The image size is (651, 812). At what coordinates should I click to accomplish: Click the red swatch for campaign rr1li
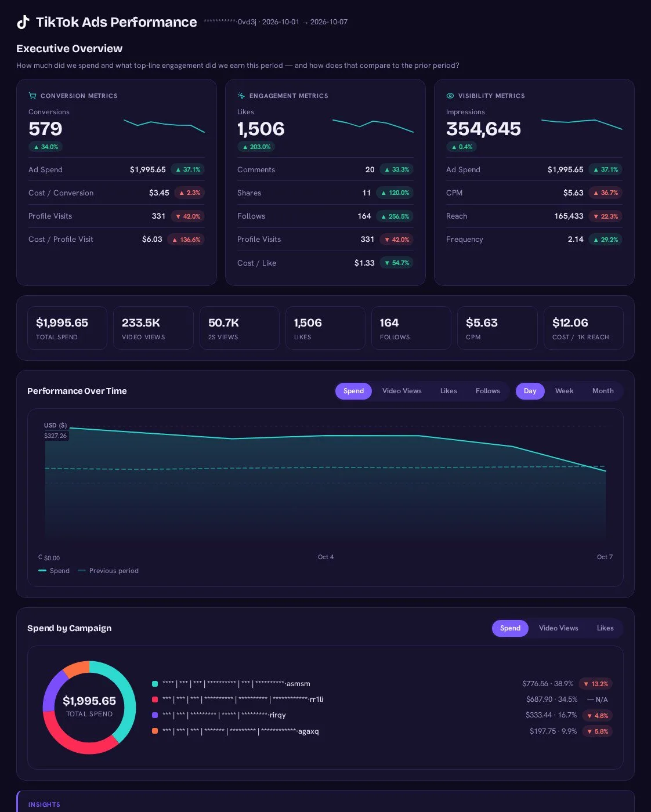(x=155, y=699)
